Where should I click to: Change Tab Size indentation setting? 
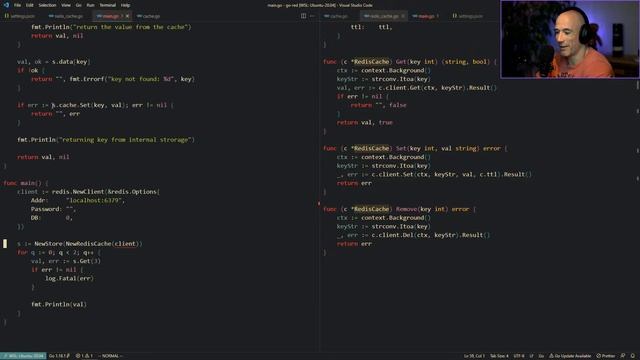[x=499, y=356]
